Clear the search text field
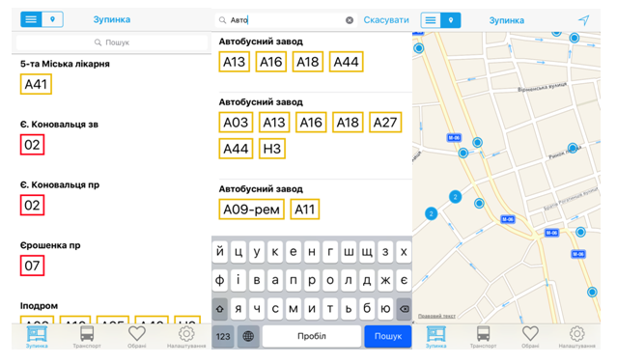This screenshot has height=364, width=617. (350, 20)
